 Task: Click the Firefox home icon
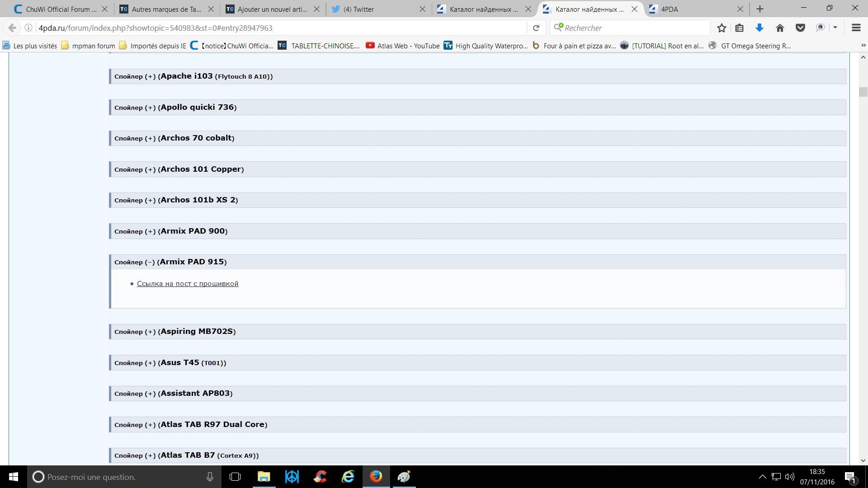coord(780,28)
